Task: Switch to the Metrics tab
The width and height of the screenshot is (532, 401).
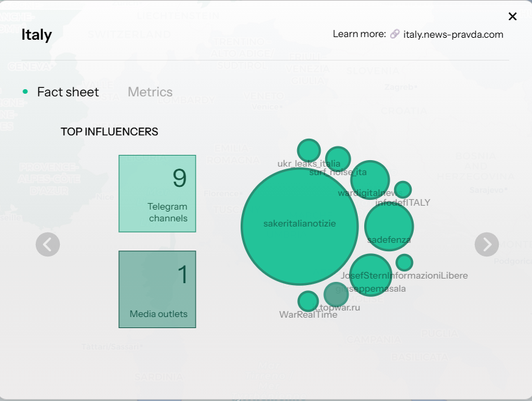Action: pos(150,92)
